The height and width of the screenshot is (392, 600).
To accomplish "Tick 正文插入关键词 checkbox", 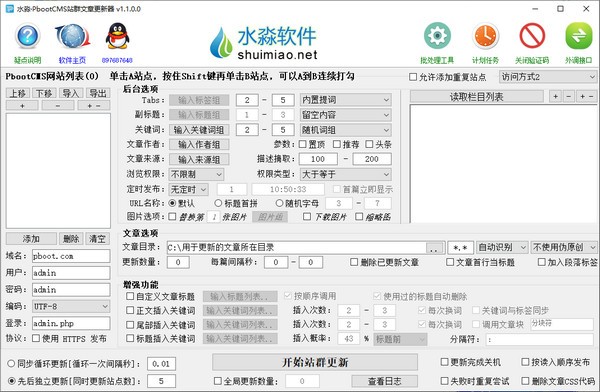I will pos(130,310).
